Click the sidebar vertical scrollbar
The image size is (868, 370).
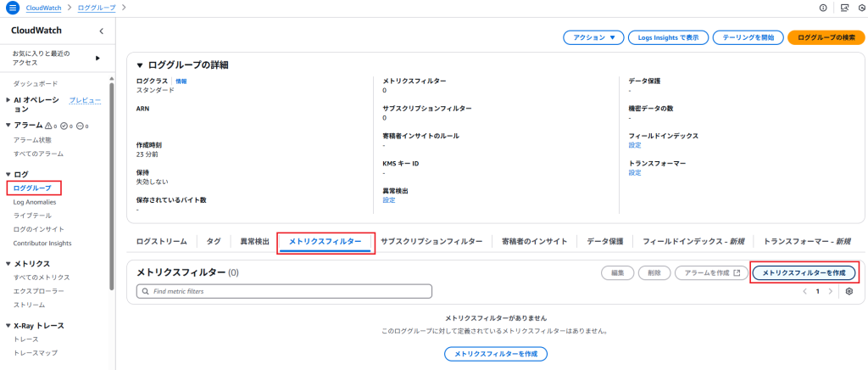(112, 186)
